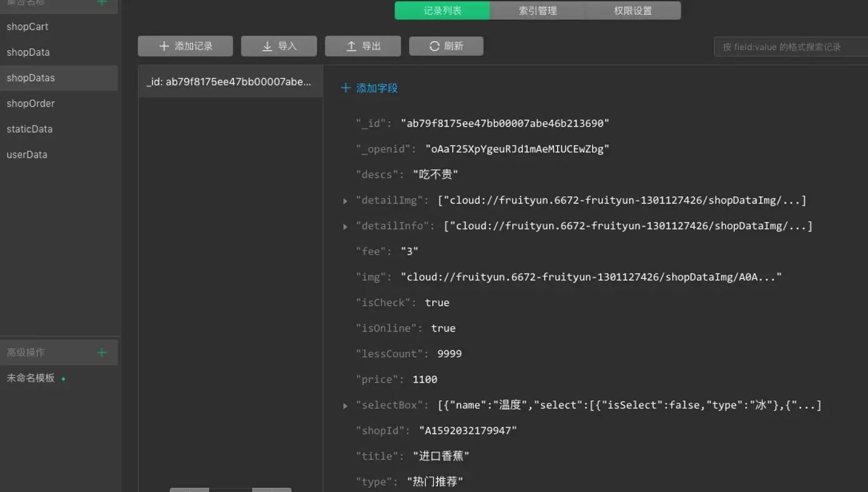Click the 导入 button

[x=279, y=46]
